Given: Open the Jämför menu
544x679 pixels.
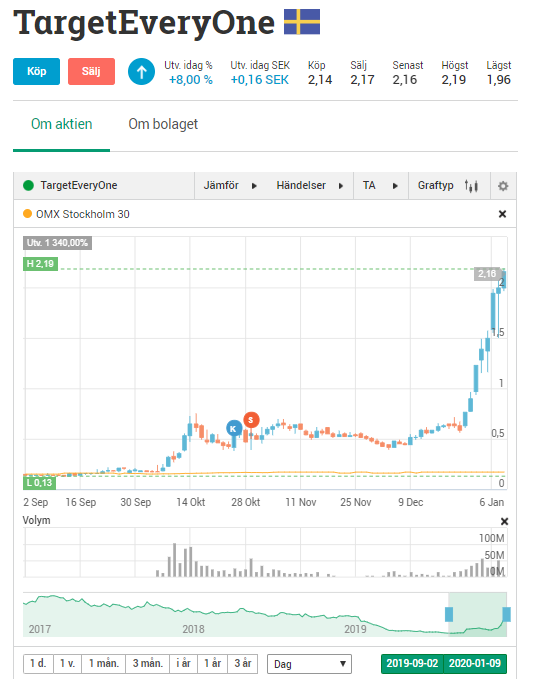Looking at the screenshot, I should click(x=230, y=186).
